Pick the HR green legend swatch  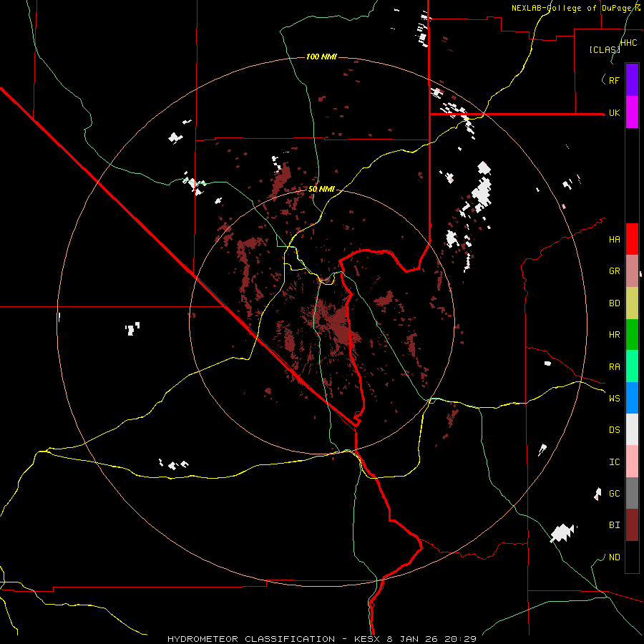coord(632,334)
